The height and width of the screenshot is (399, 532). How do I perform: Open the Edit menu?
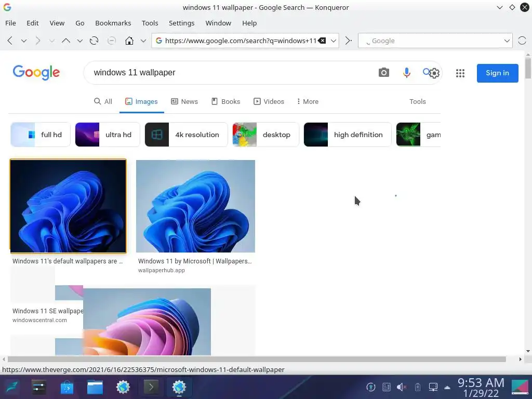pyautogui.click(x=33, y=23)
